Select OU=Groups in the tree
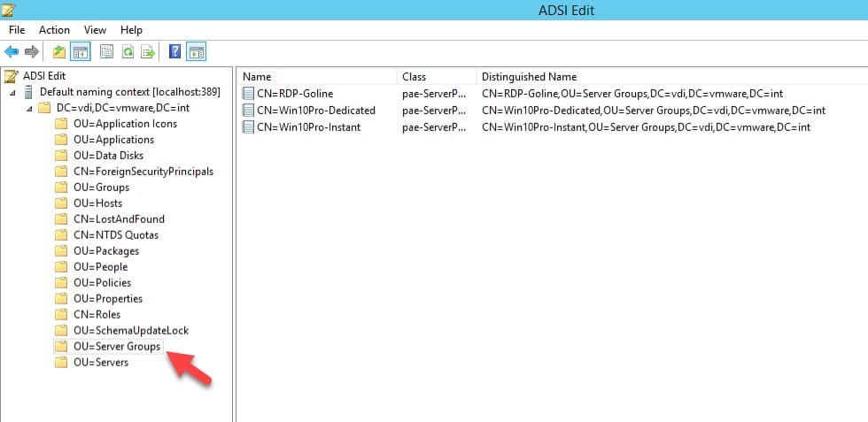868x422 pixels. [101, 188]
